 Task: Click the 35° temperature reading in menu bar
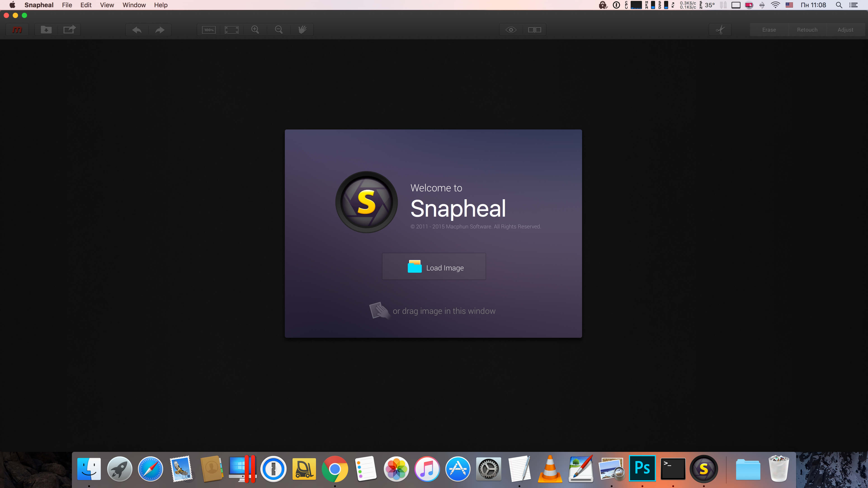click(710, 5)
